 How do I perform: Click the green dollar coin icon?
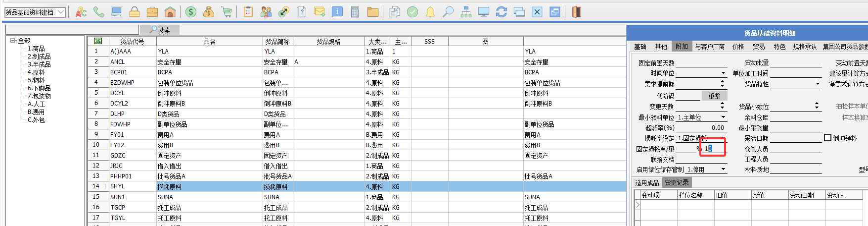pyautogui.click(x=191, y=12)
